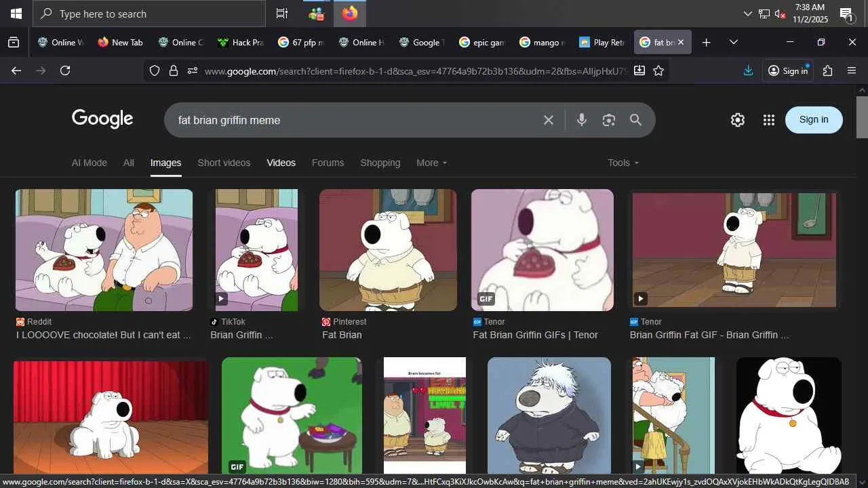
Task: Click the Windows taskbar search box
Action: pos(149,14)
